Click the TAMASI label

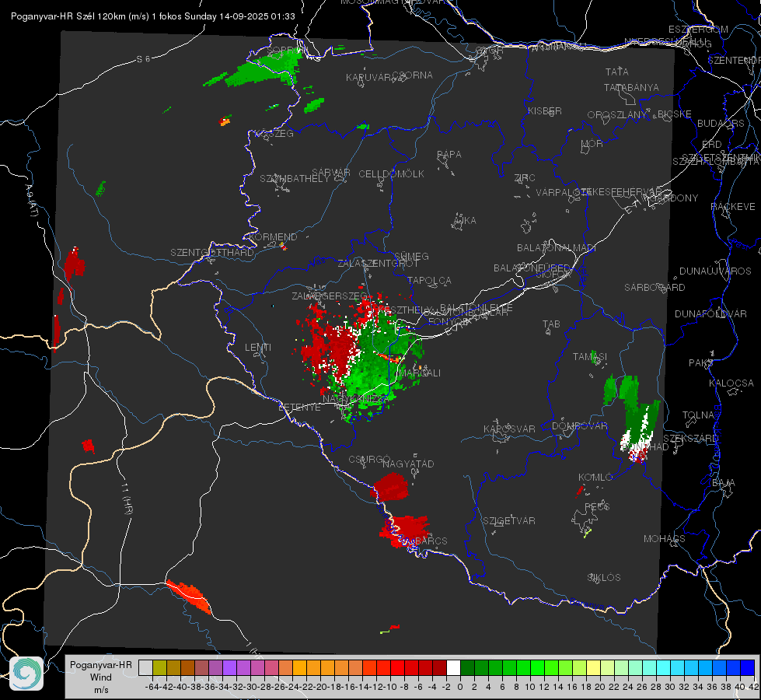(x=590, y=356)
